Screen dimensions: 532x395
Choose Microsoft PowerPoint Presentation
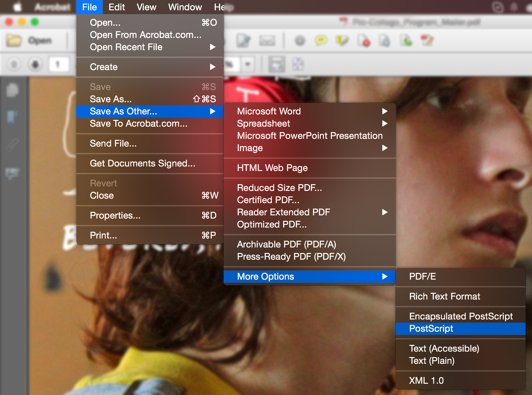[310, 136]
